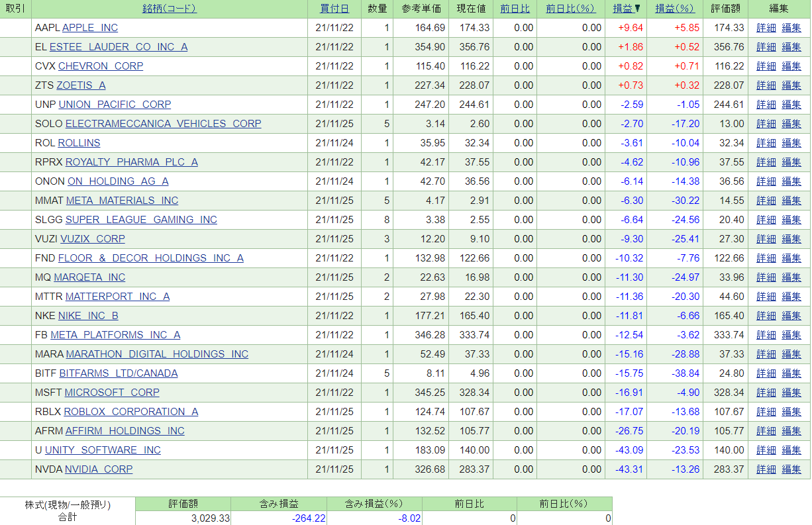The image size is (812, 525).
Task: Edit the FND row via 編集
Action: [791, 258]
